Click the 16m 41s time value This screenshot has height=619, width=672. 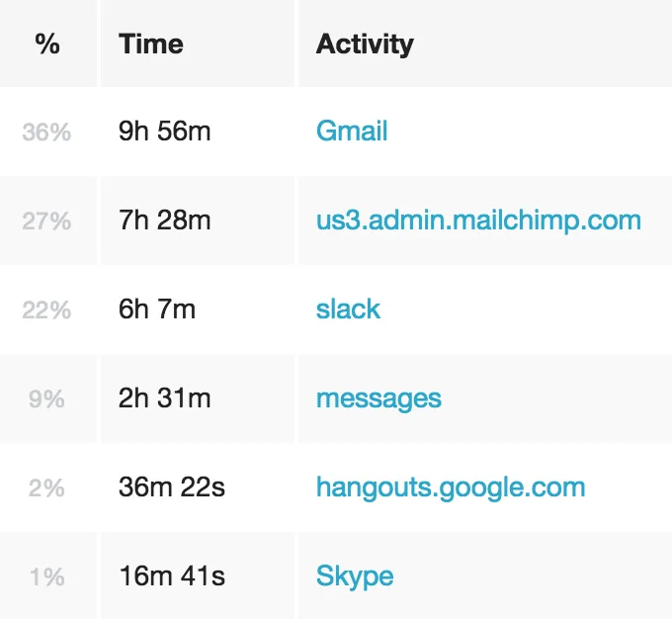[170, 576]
